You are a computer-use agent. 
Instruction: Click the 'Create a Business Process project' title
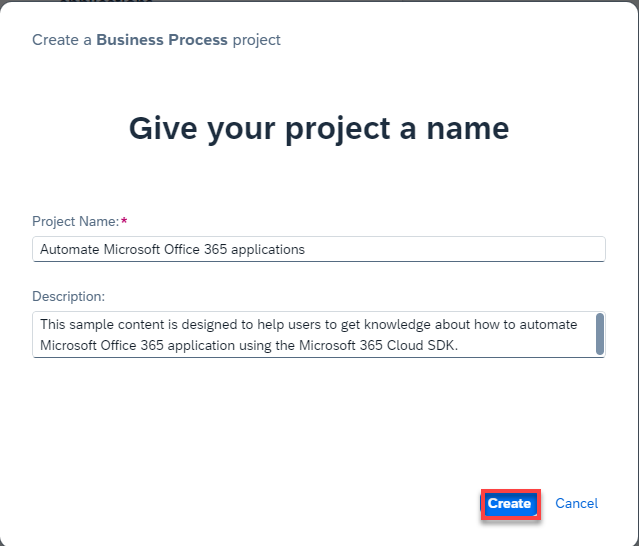156,40
